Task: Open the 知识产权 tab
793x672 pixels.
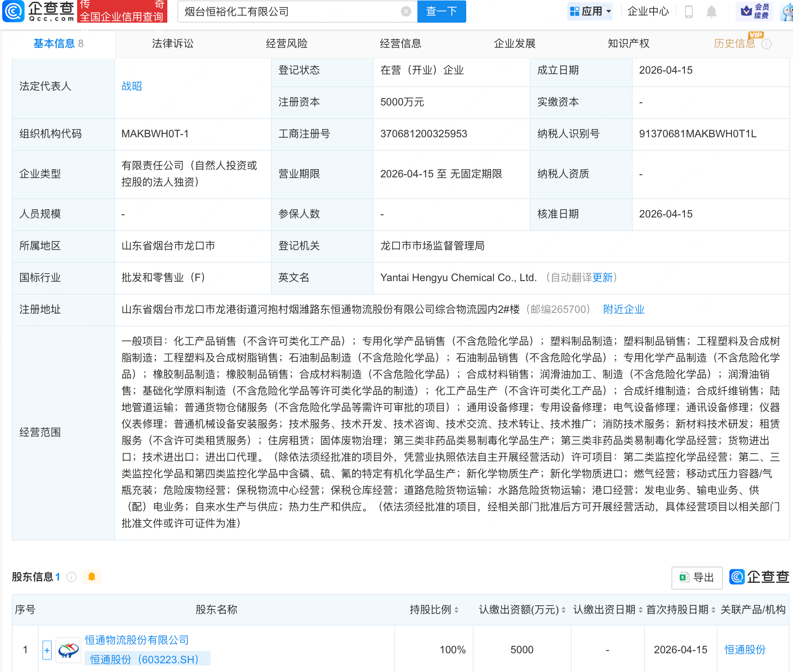Action: click(x=627, y=43)
